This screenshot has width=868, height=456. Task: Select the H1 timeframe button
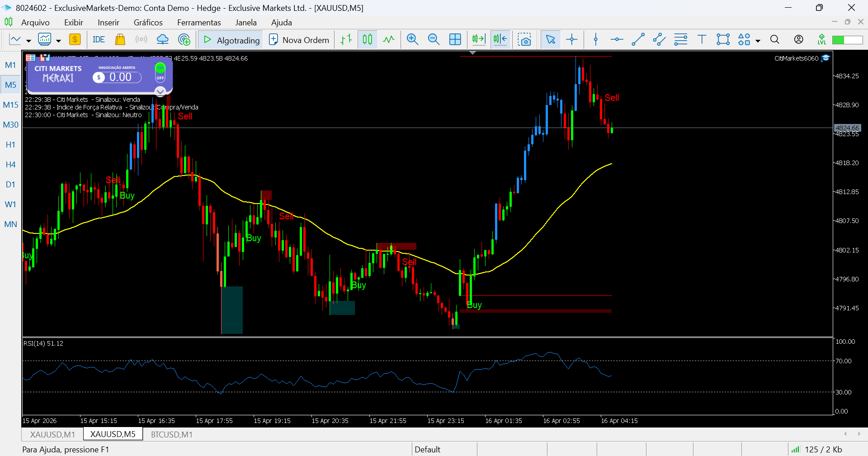10,145
